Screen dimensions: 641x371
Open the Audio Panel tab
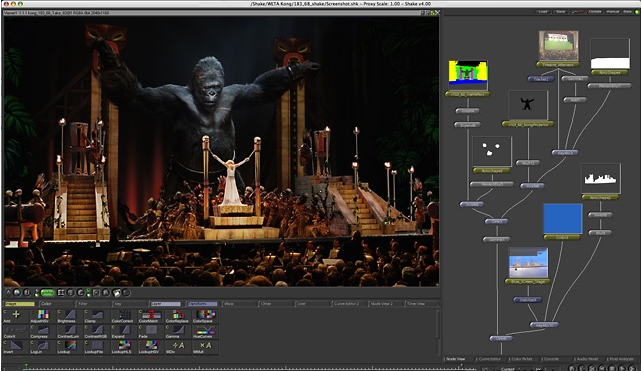click(x=588, y=359)
